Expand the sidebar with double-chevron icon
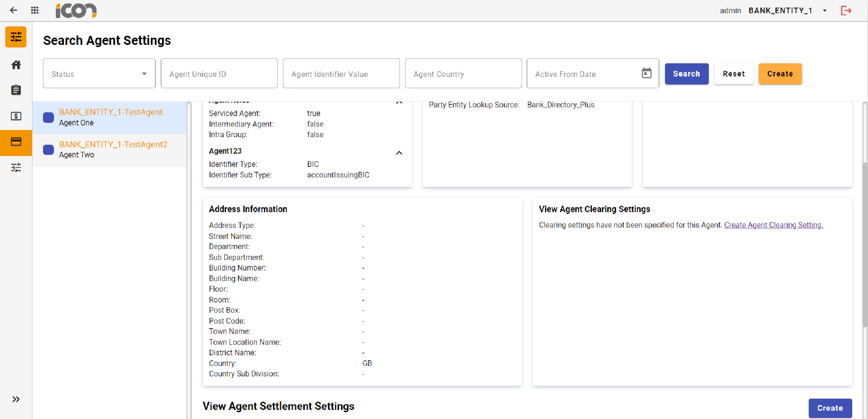The width and height of the screenshot is (868, 419). coord(16,399)
